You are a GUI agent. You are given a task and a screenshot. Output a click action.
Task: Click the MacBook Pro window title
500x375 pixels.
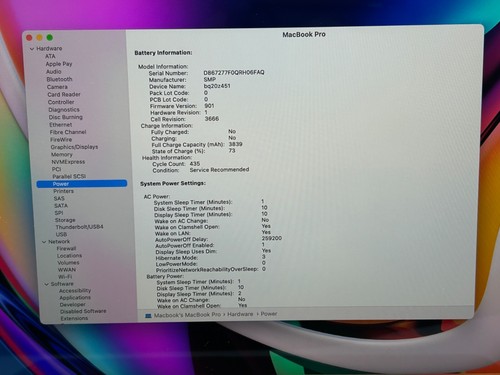tap(304, 34)
